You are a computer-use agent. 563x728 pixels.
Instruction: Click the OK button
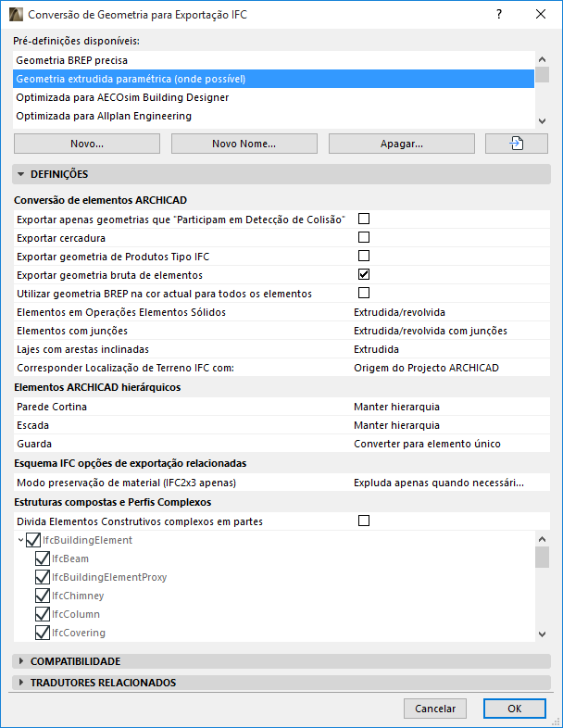pyautogui.click(x=514, y=708)
